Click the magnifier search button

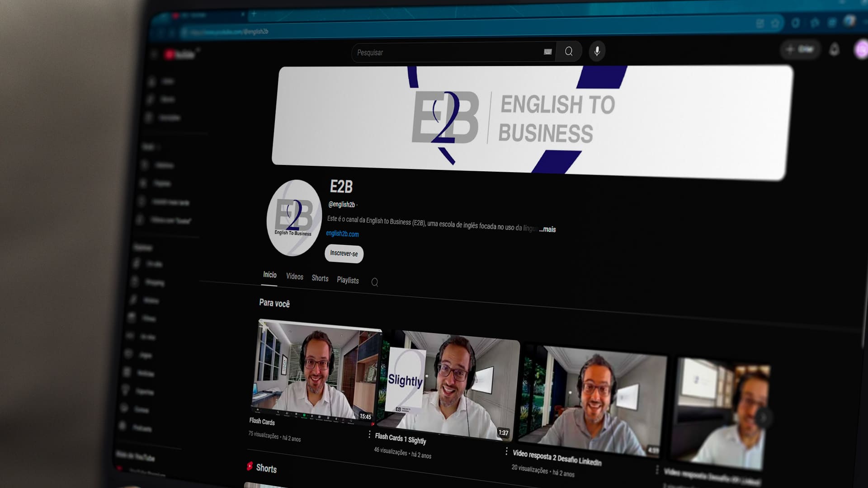[x=569, y=52]
